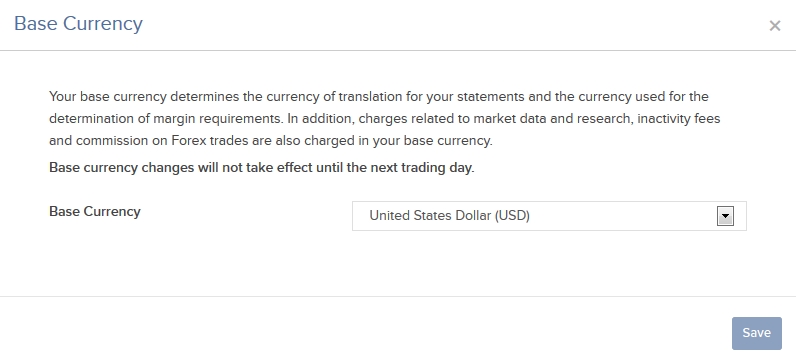Click "market data and research" in paragraph
Screen dimensions: 796x363
coord(541,119)
